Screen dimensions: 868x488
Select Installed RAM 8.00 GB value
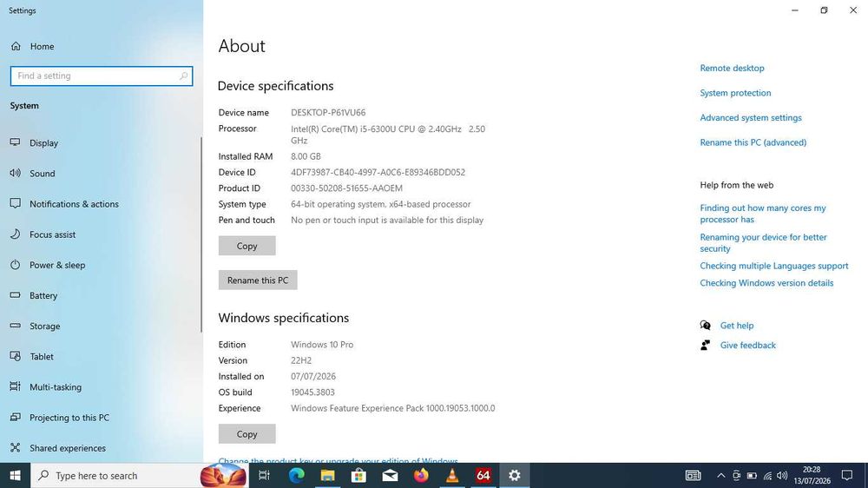[x=306, y=156]
